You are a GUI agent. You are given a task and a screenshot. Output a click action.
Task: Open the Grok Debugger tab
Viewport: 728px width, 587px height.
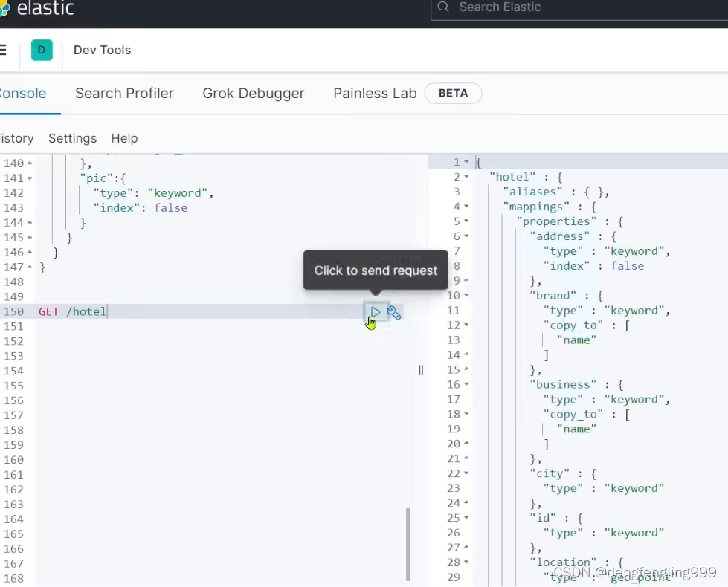click(254, 93)
